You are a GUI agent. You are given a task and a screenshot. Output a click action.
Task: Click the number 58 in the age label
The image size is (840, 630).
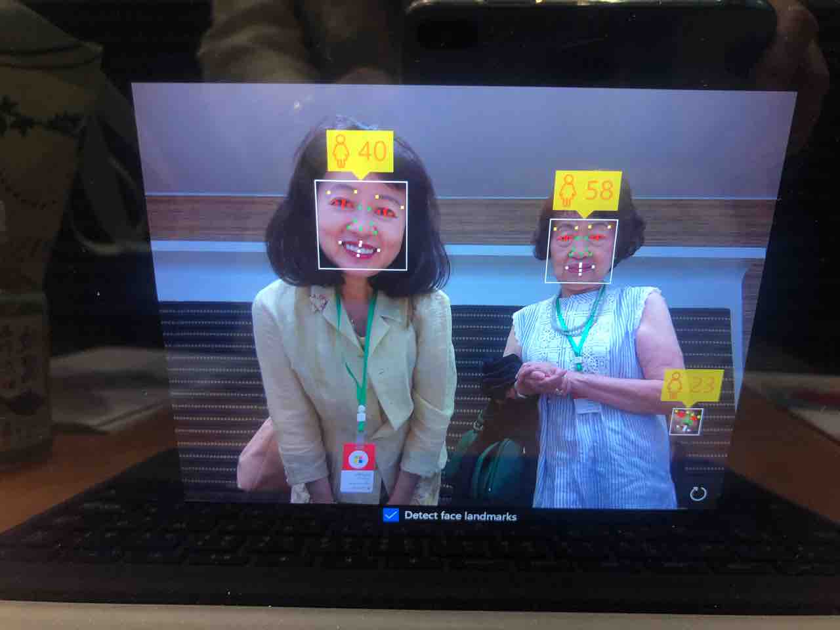598,190
